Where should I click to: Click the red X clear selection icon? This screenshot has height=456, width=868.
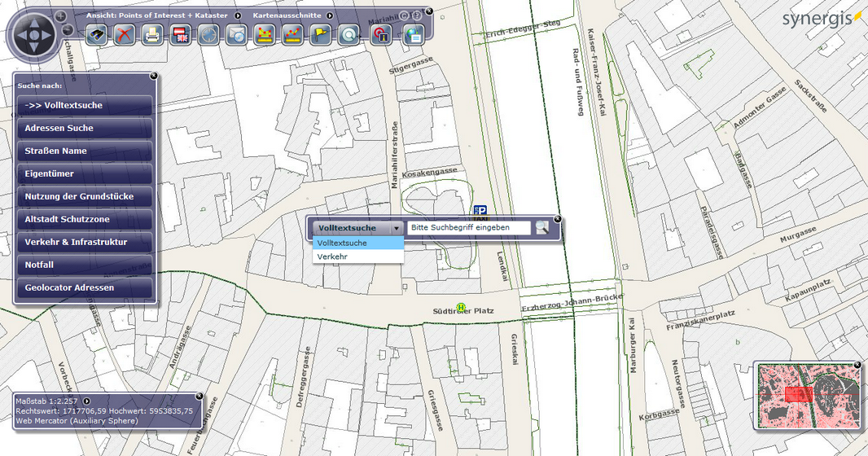point(124,35)
